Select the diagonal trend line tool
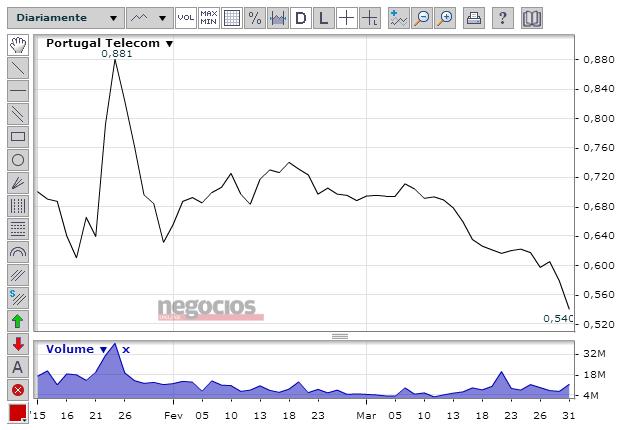 [18, 68]
